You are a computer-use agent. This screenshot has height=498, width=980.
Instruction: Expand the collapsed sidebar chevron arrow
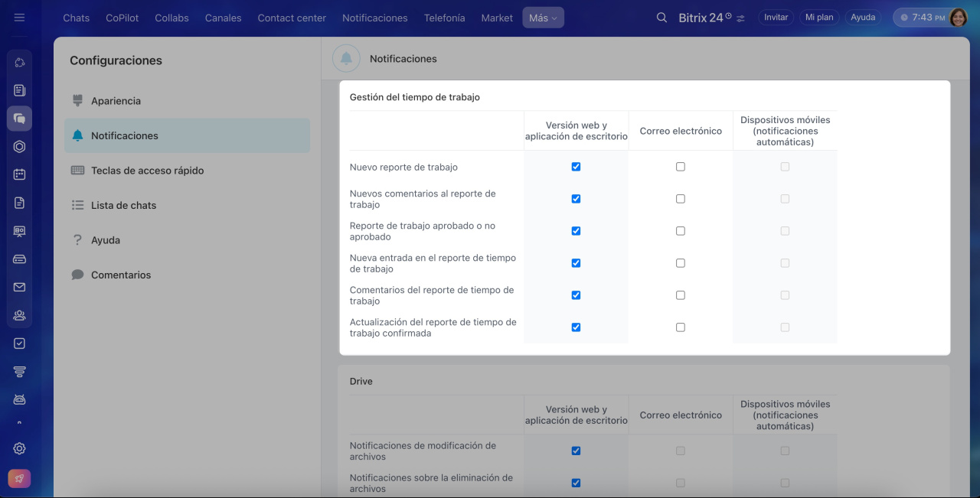pyautogui.click(x=20, y=422)
